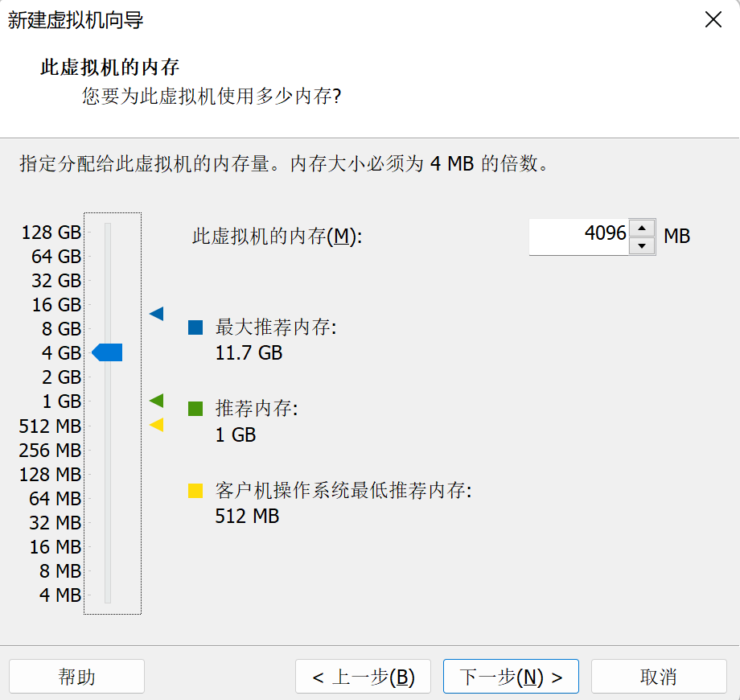Click the 1 GB label on slider
Viewport: 740px width, 700px height.
tap(62, 401)
